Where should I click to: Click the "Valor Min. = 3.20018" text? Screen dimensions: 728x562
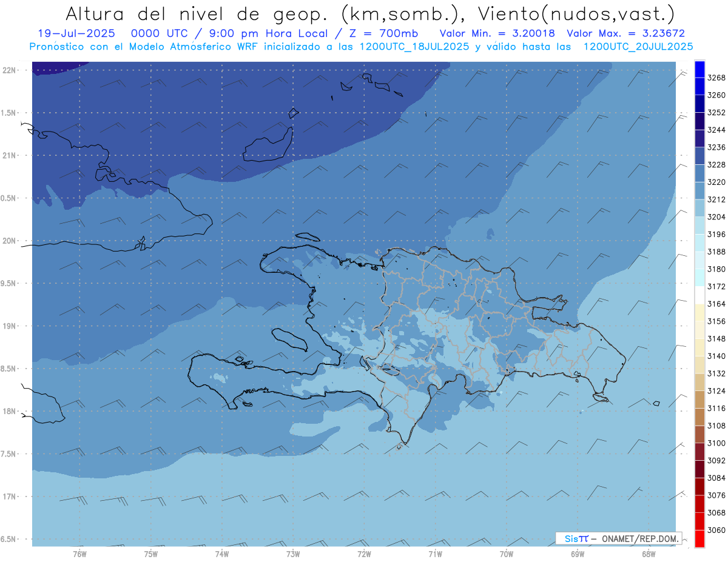497,33
